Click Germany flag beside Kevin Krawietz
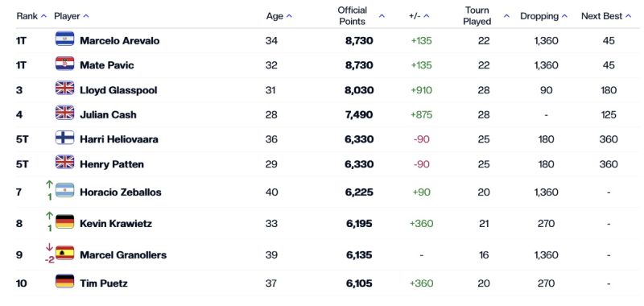644x306 pixels. 65,221
